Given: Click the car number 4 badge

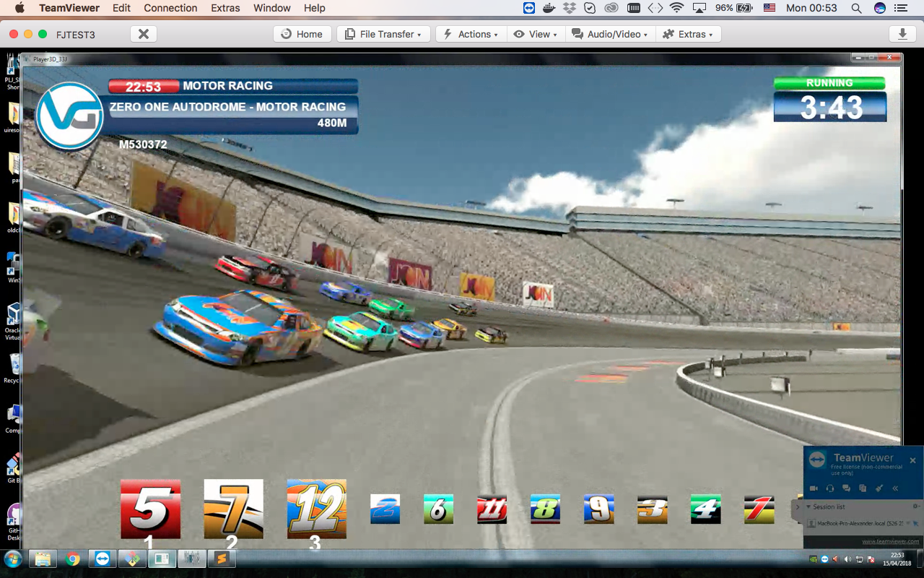Looking at the screenshot, I should (x=705, y=509).
